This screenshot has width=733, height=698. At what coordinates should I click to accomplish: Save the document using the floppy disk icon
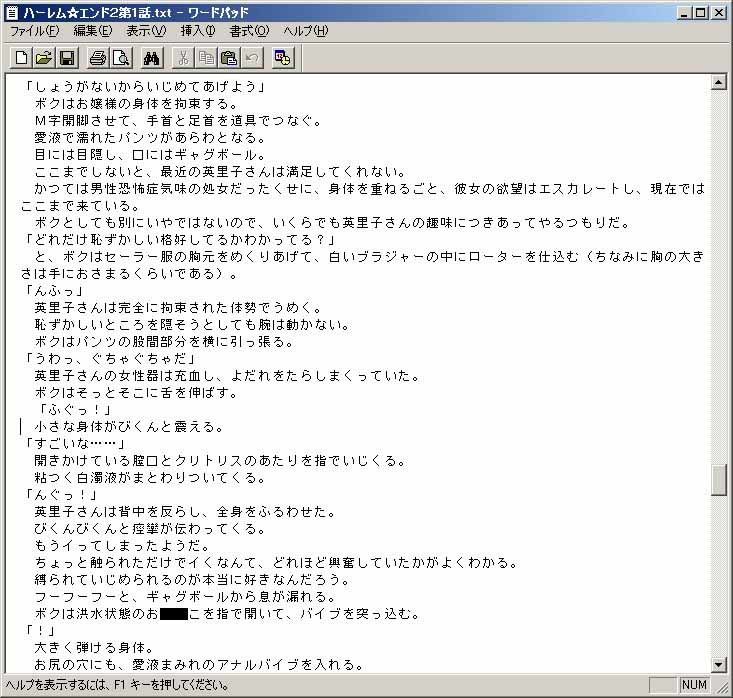point(67,58)
